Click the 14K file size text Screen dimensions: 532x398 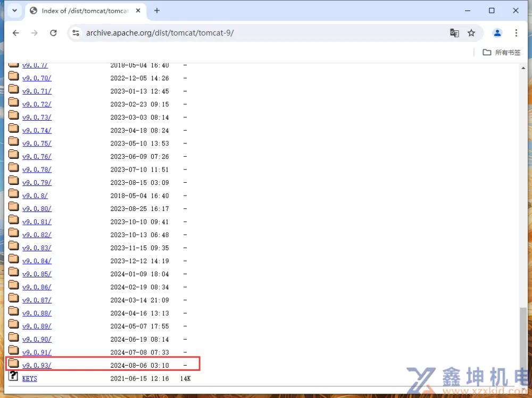click(185, 379)
